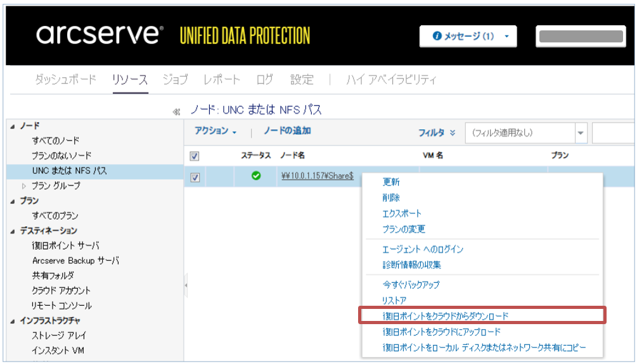
Task: Select すべてのノード in the tree
Action: (56, 141)
